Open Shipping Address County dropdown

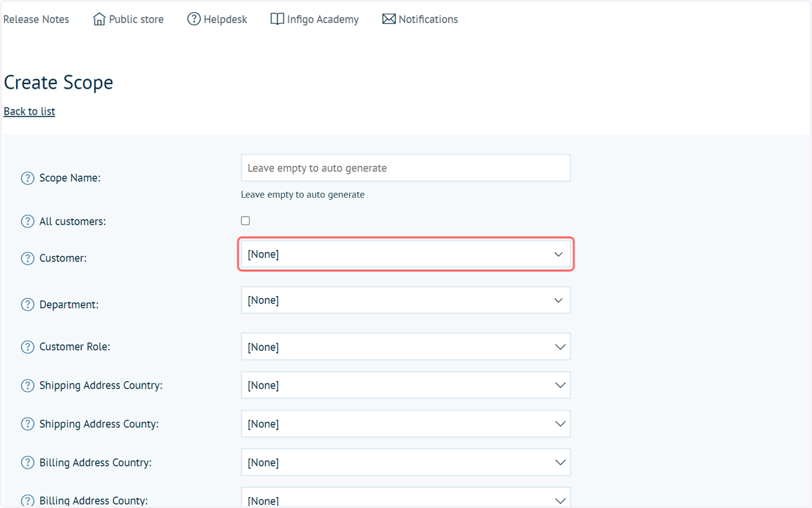[x=406, y=424]
